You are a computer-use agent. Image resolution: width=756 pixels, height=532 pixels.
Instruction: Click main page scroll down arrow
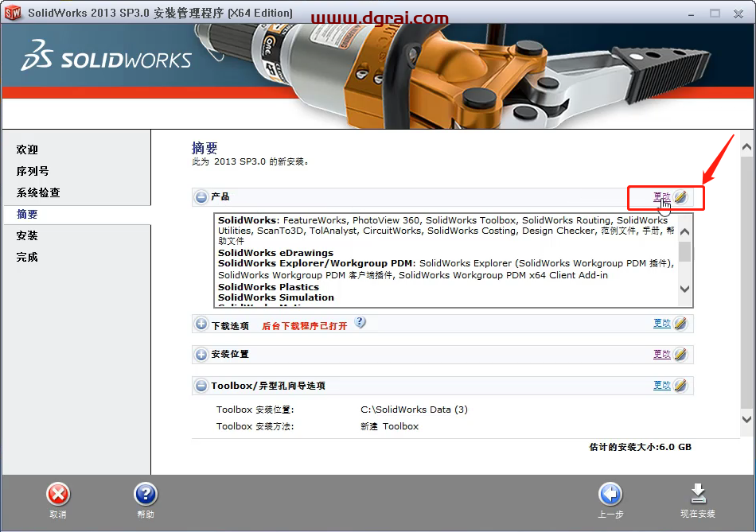click(746, 419)
